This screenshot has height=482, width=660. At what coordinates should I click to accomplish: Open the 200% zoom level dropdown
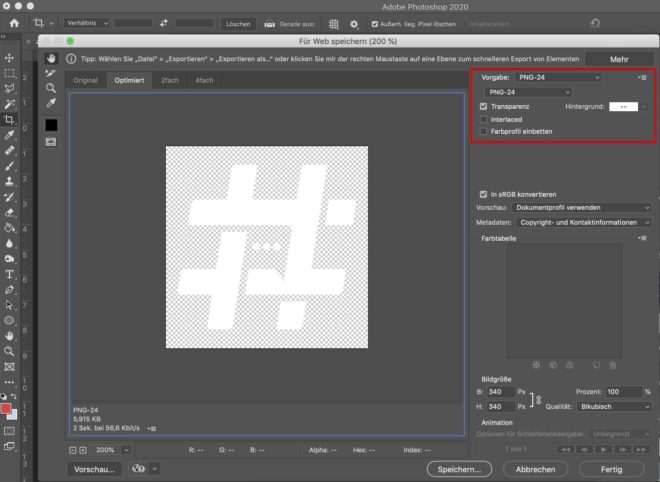[126, 450]
